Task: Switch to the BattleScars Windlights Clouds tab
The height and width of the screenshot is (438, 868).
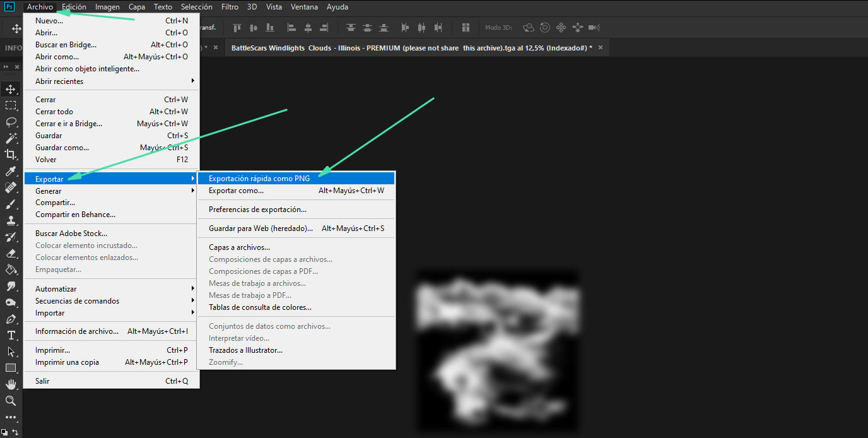Action: click(x=411, y=48)
